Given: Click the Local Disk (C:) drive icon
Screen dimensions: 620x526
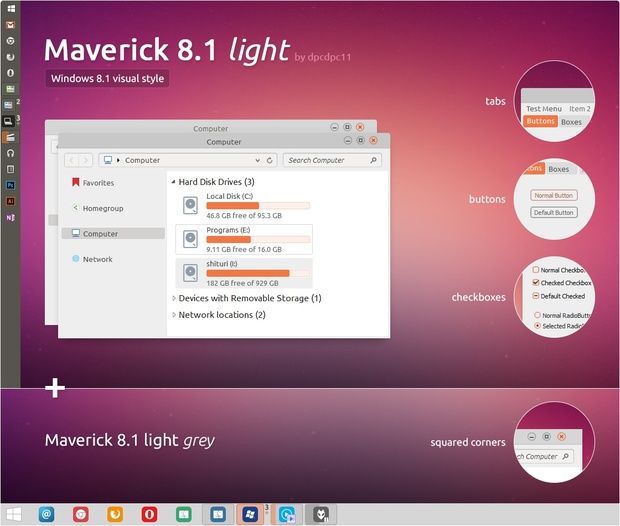Looking at the screenshot, I should coord(190,205).
